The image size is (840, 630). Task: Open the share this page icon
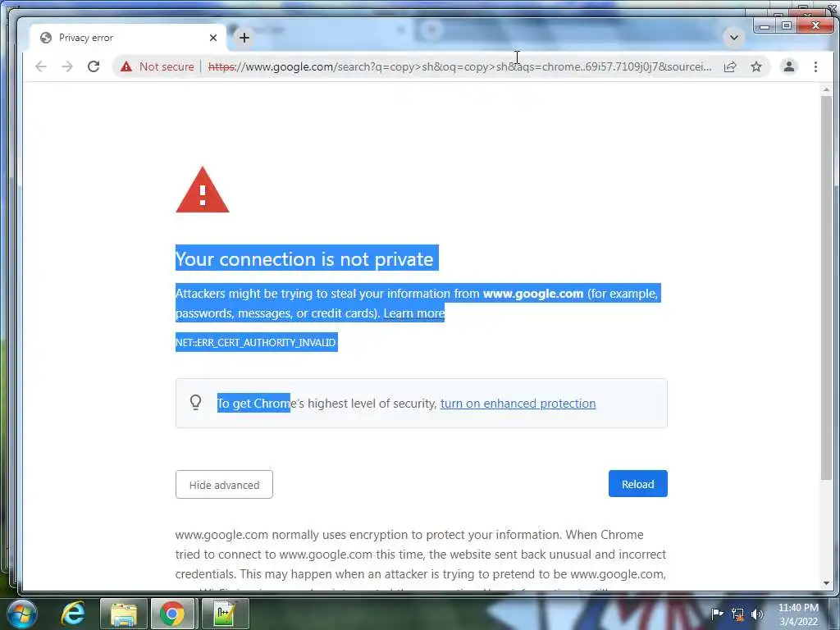[729, 66]
